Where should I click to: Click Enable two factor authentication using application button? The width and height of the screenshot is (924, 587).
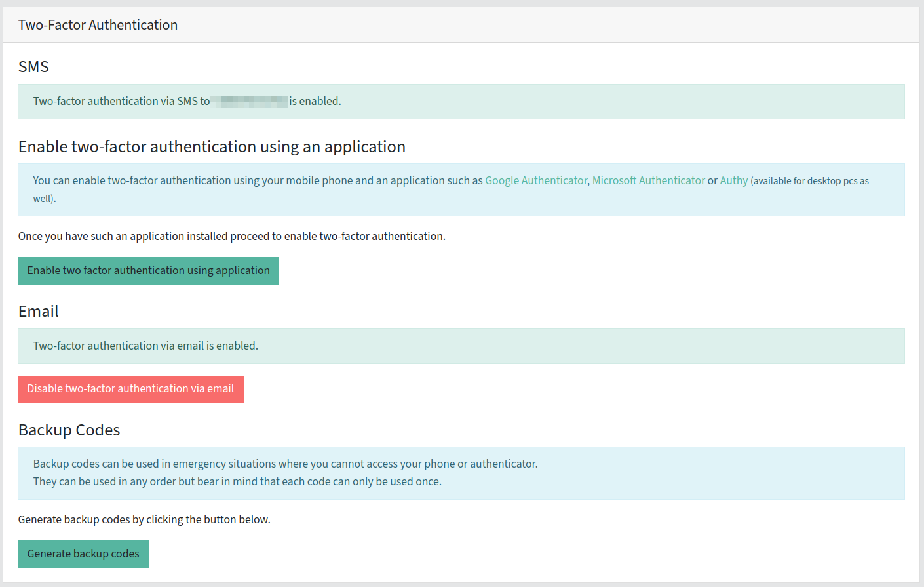[148, 271]
